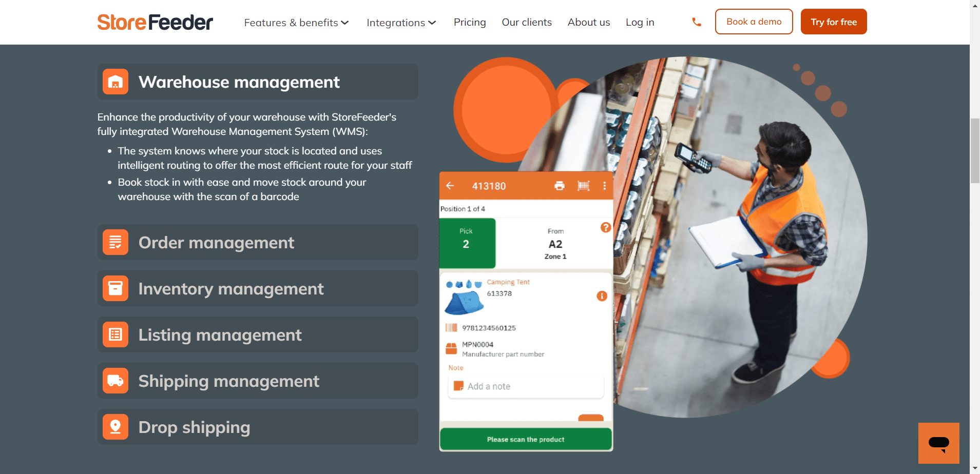Click the order number 413180
This screenshot has height=474, width=980.
click(x=489, y=186)
